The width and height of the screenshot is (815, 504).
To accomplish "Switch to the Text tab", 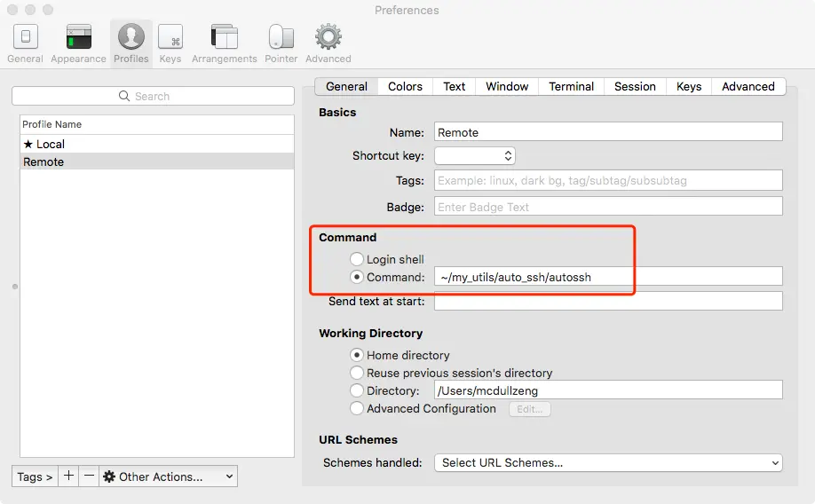I will point(454,87).
